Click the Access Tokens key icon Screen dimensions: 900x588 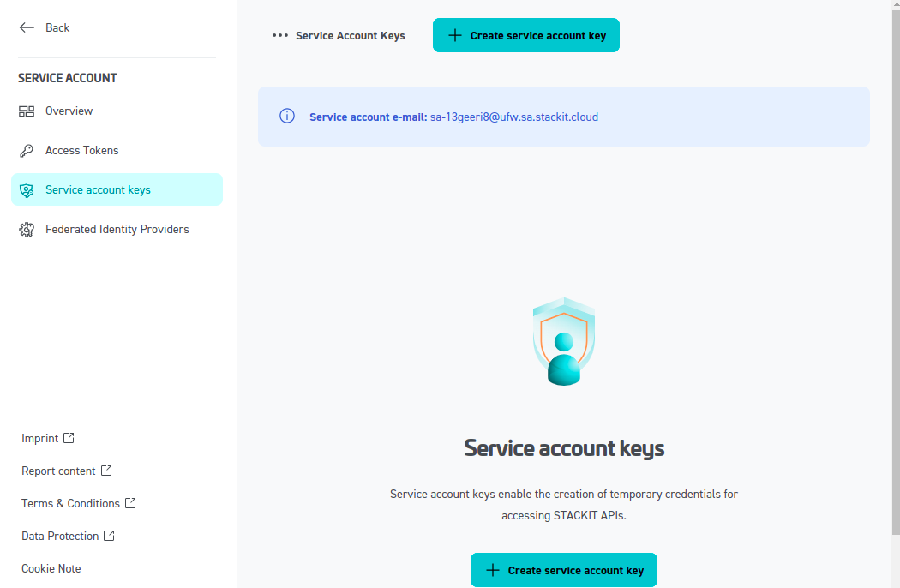27,151
